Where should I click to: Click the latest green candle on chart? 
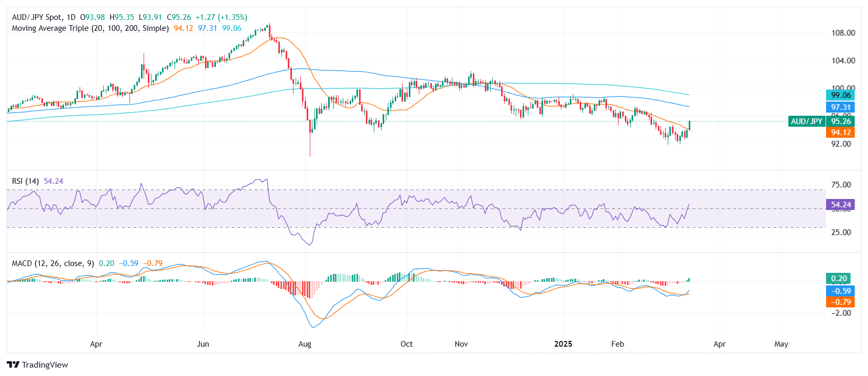pyautogui.click(x=689, y=125)
